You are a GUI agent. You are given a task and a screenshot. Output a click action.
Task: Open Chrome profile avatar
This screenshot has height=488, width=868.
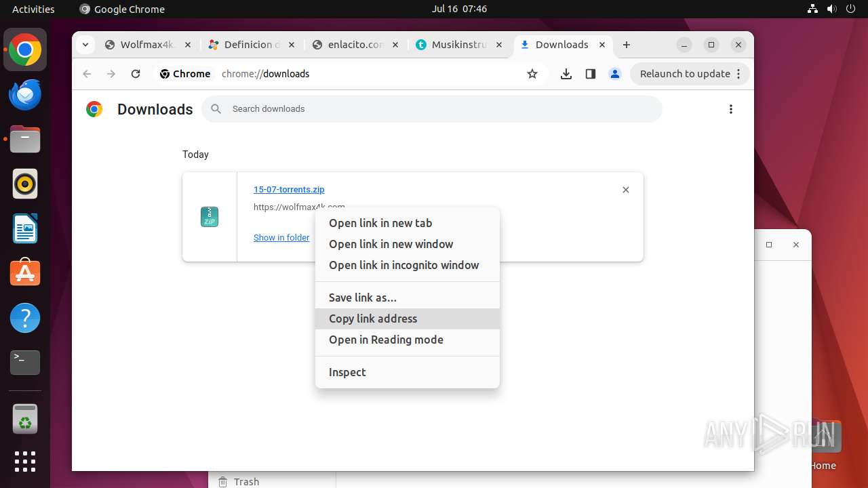pyautogui.click(x=615, y=74)
